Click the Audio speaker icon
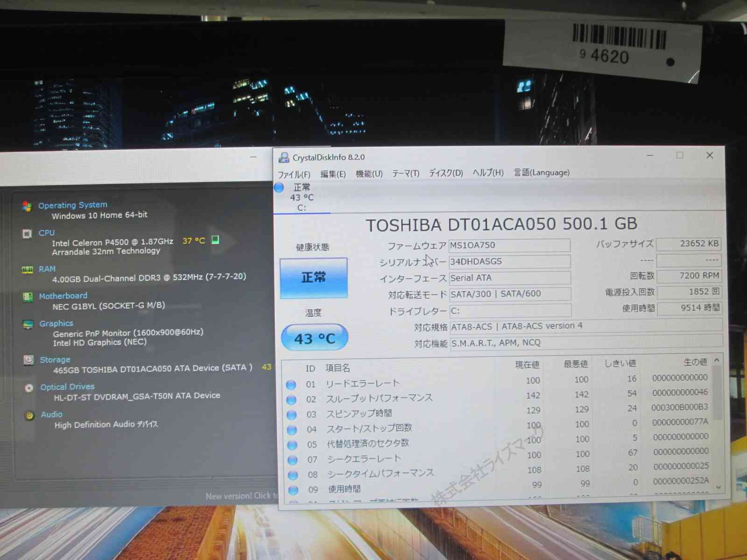Image resolution: width=747 pixels, height=560 pixels. pos(29,415)
